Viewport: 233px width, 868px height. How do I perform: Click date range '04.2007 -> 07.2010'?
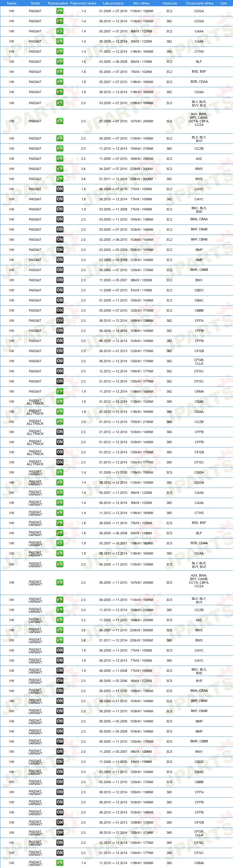tap(113, 169)
